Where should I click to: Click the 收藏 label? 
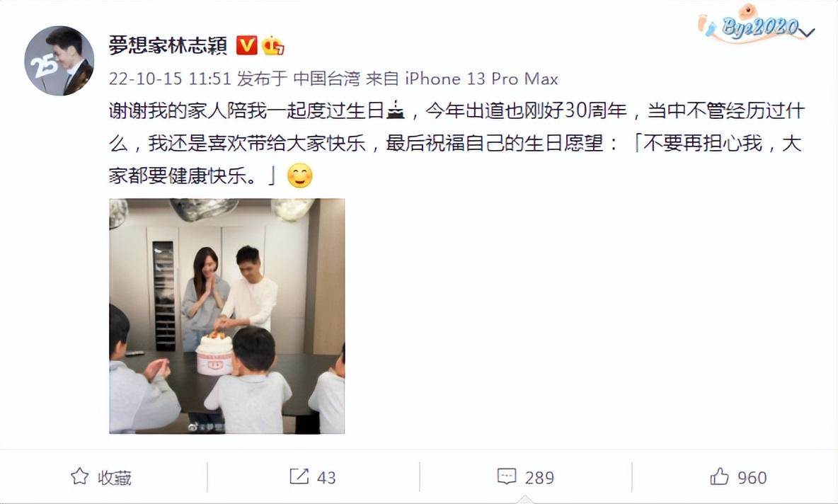coord(115,477)
